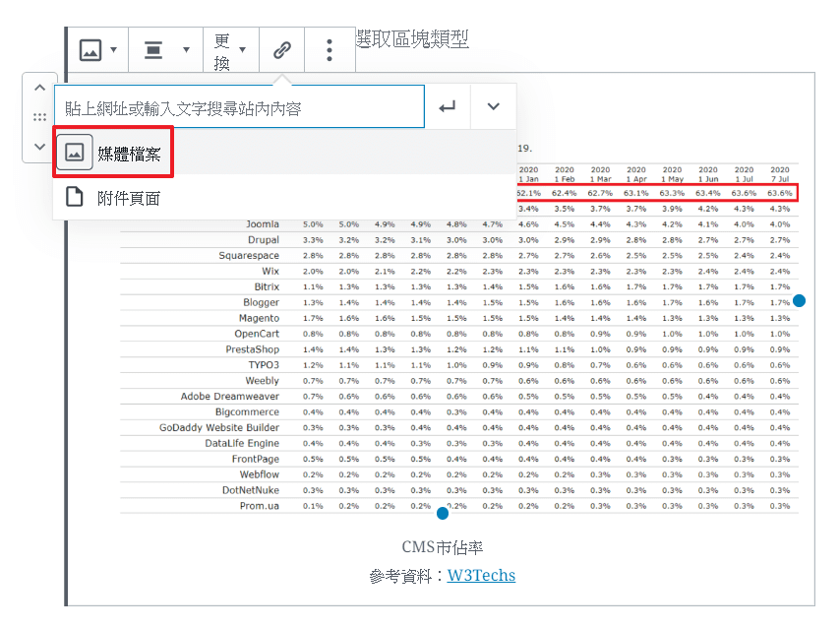Image resolution: width=840 pixels, height=628 pixels.
Task: Click the 2020 1 Mar column header
Action: (600, 174)
